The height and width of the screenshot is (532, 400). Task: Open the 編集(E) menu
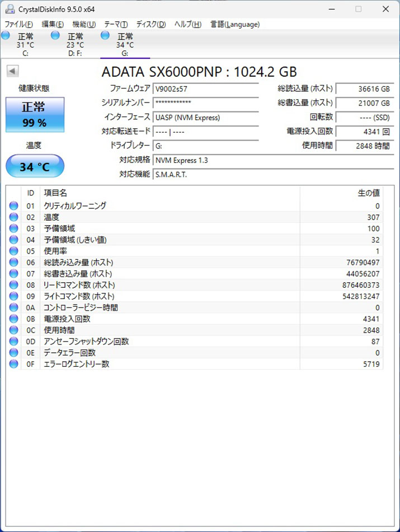click(53, 25)
